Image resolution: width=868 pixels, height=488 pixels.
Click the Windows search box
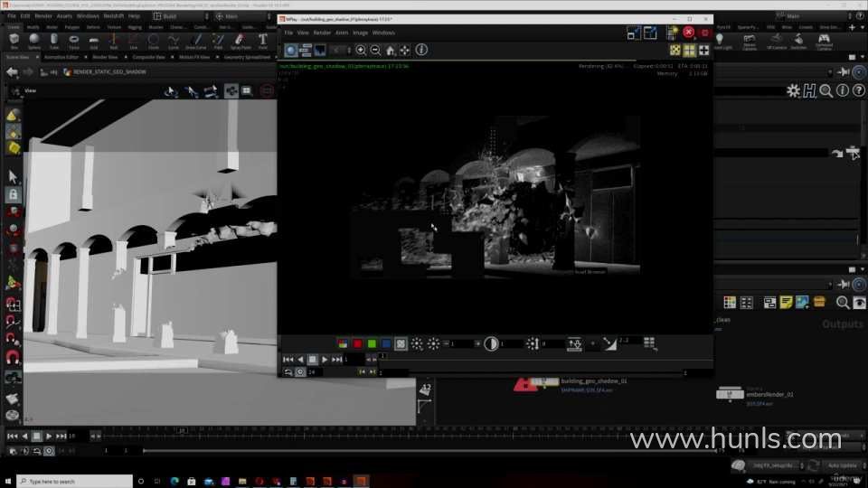(x=75, y=482)
